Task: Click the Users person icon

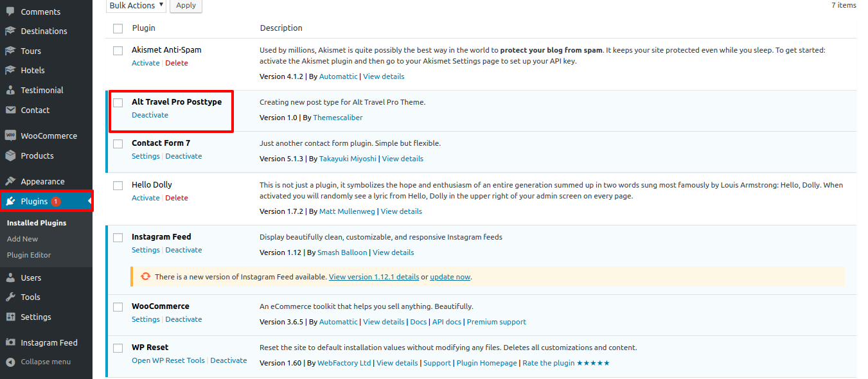Action: (10, 278)
